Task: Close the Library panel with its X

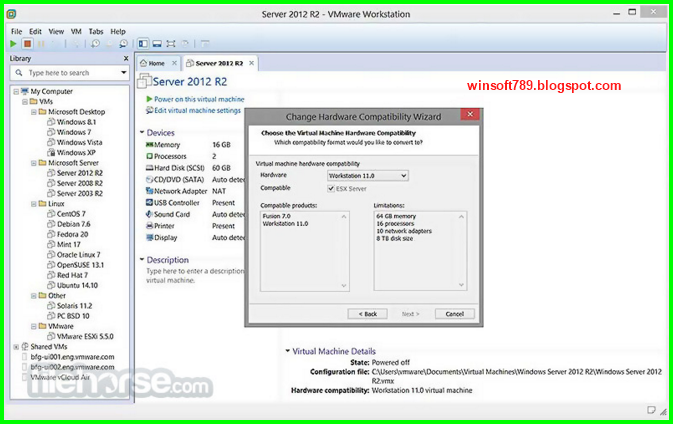Action: point(126,58)
